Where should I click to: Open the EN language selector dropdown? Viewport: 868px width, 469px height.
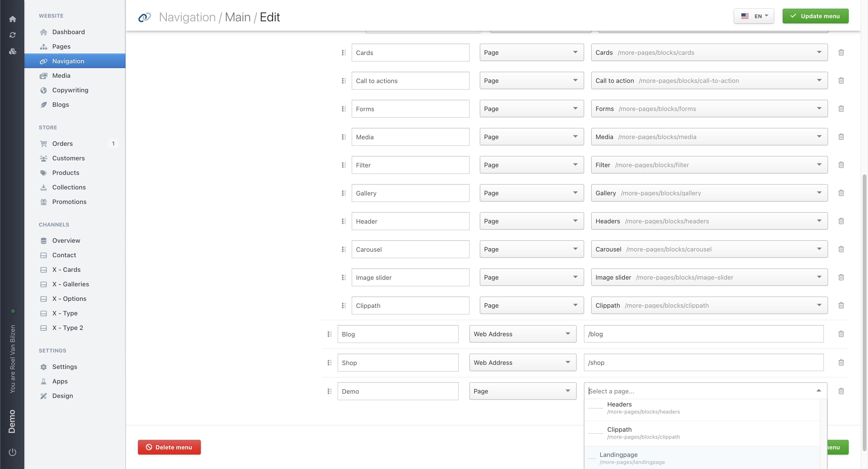[754, 16]
